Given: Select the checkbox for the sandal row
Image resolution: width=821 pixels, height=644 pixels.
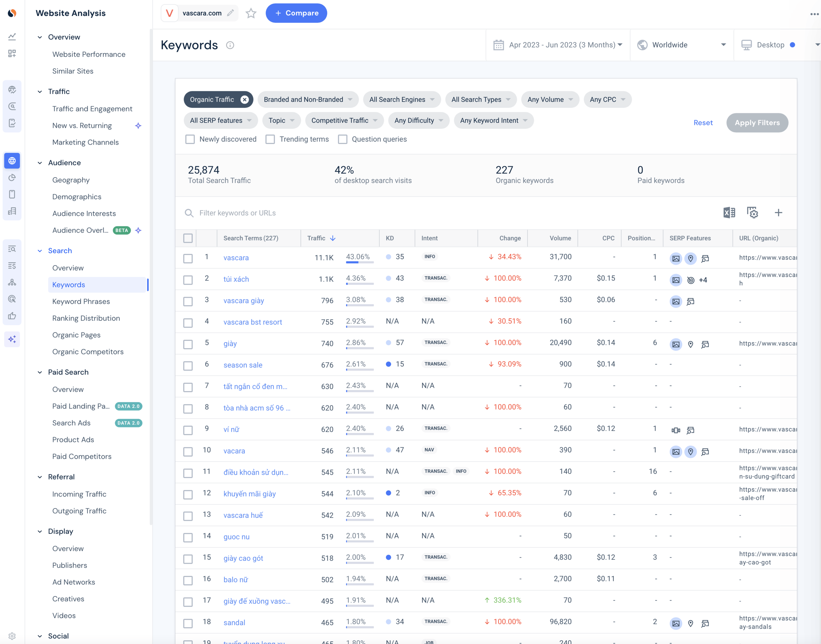Looking at the screenshot, I should (x=188, y=624).
